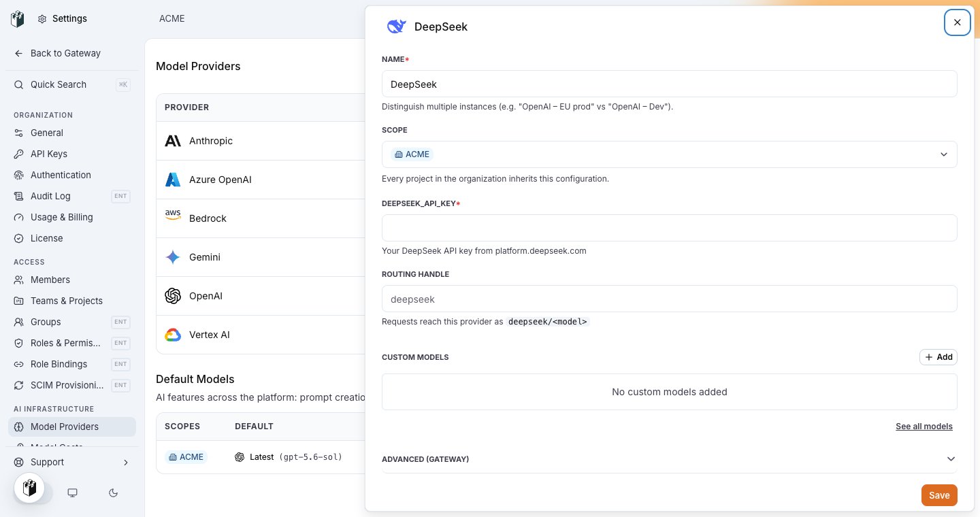
Task: Click the PROVIDER column header
Action: pos(186,107)
